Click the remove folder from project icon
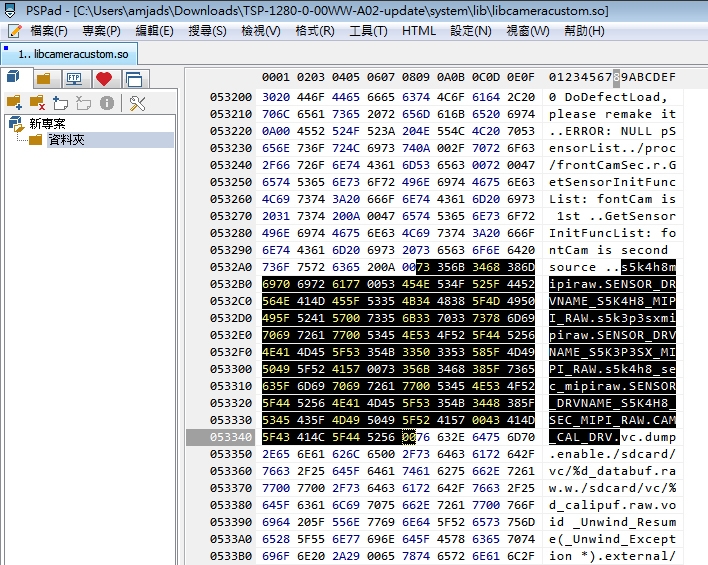Screen dimensions: 708x565 [37, 103]
